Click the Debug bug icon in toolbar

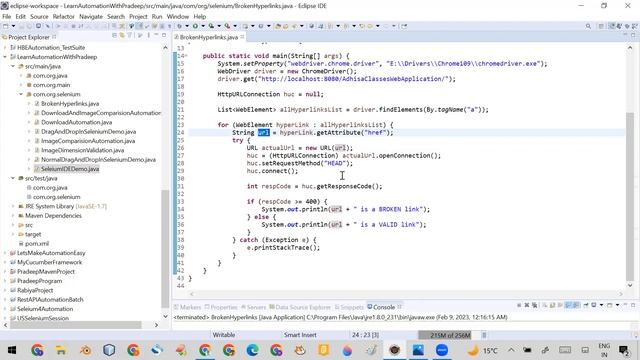point(179,26)
